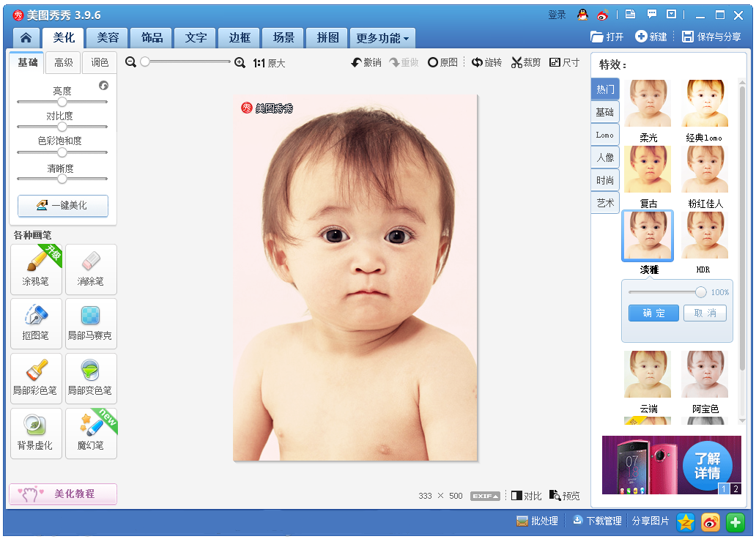Reset basic adjustments with the reset icon
Screen dimensions: 756x539
coord(103,86)
